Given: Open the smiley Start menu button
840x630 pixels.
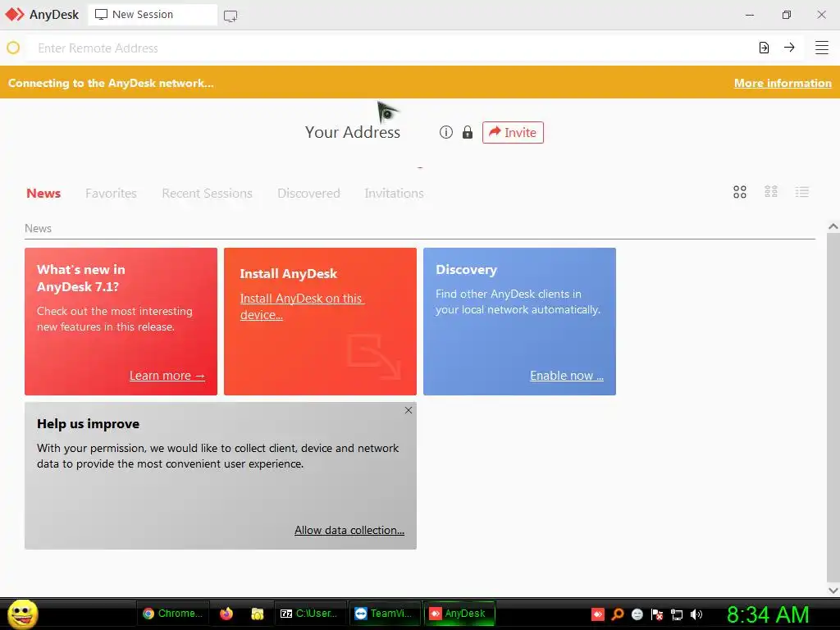Looking at the screenshot, I should click(22, 614).
